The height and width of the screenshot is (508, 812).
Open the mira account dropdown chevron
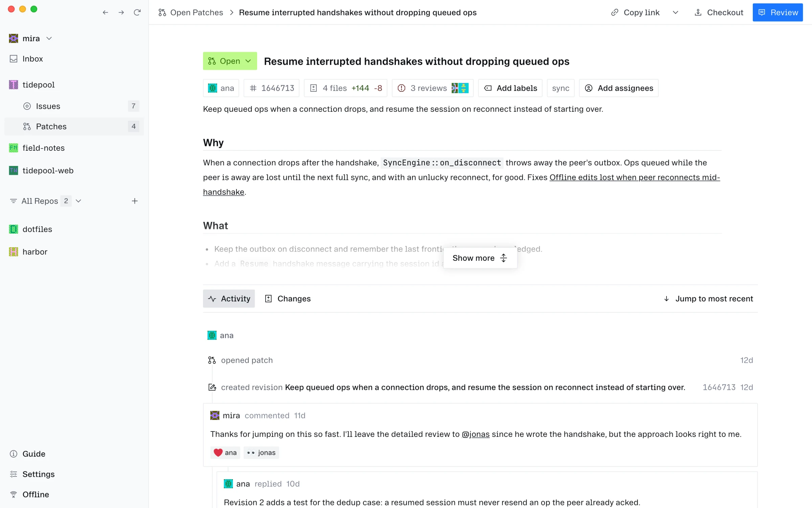coord(49,38)
